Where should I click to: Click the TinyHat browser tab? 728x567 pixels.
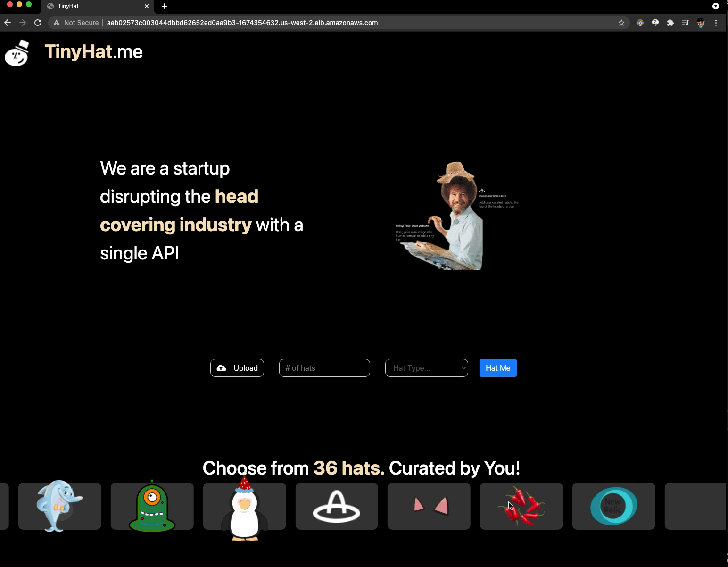pos(94,6)
